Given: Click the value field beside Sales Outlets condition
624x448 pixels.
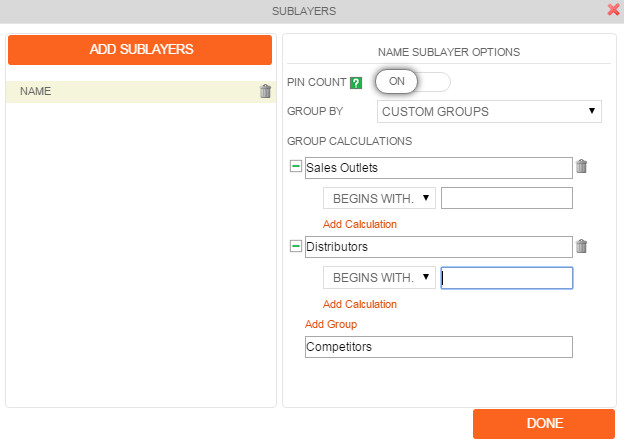Looking at the screenshot, I should (x=507, y=198).
